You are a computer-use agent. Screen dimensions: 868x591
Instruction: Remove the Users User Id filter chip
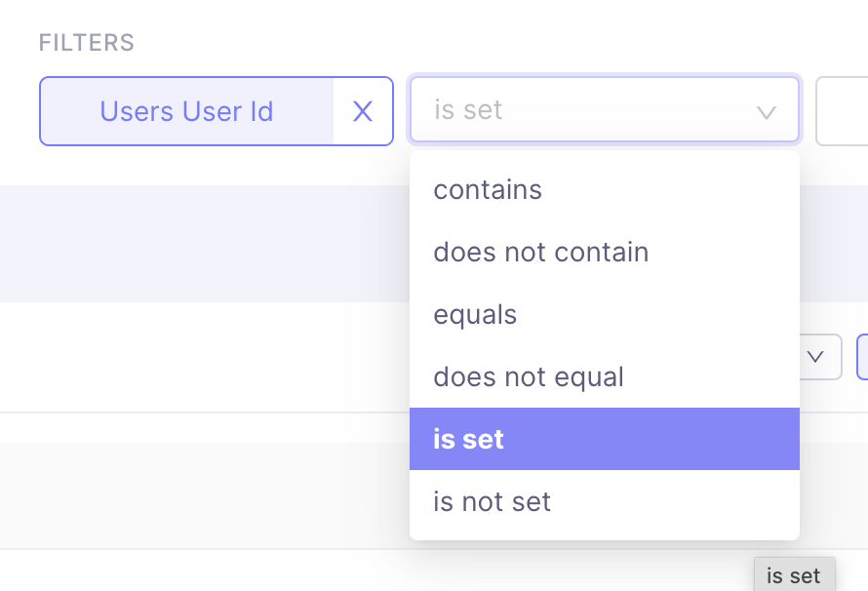pyautogui.click(x=362, y=111)
